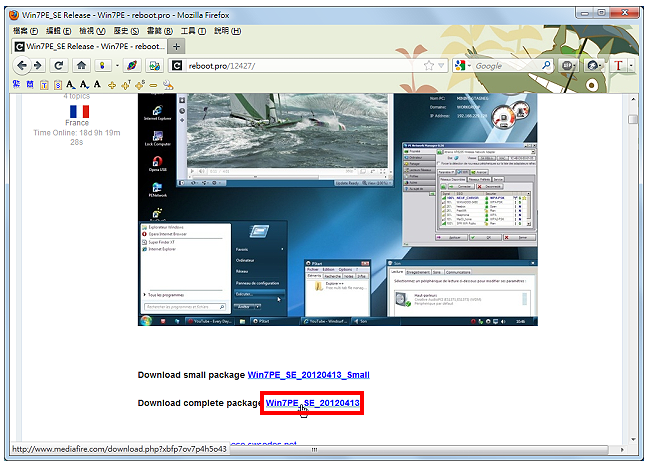The image size is (652, 465).
Task: Click the horizontal scrollbar right arrow
Action: (622, 450)
